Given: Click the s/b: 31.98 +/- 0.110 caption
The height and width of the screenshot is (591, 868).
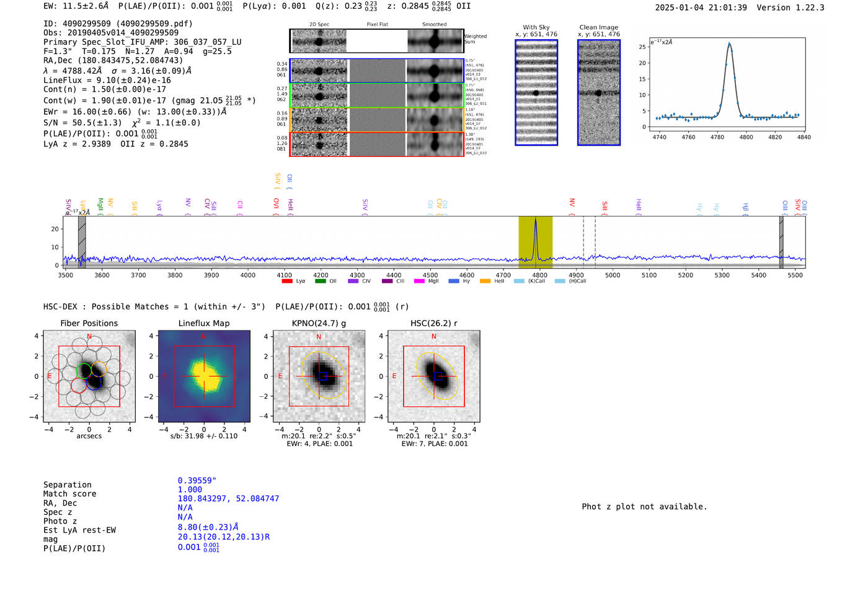Looking at the screenshot, I should tap(204, 436).
